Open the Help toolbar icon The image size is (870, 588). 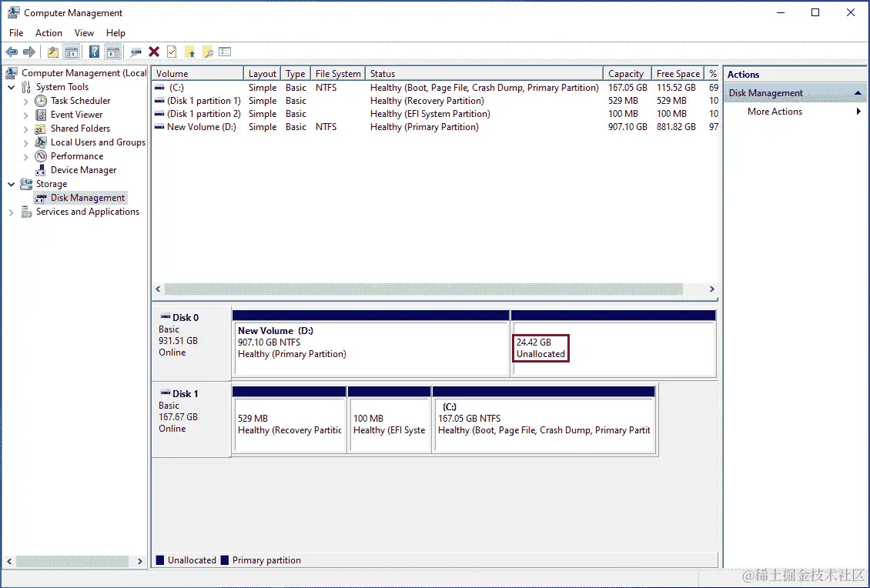95,52
